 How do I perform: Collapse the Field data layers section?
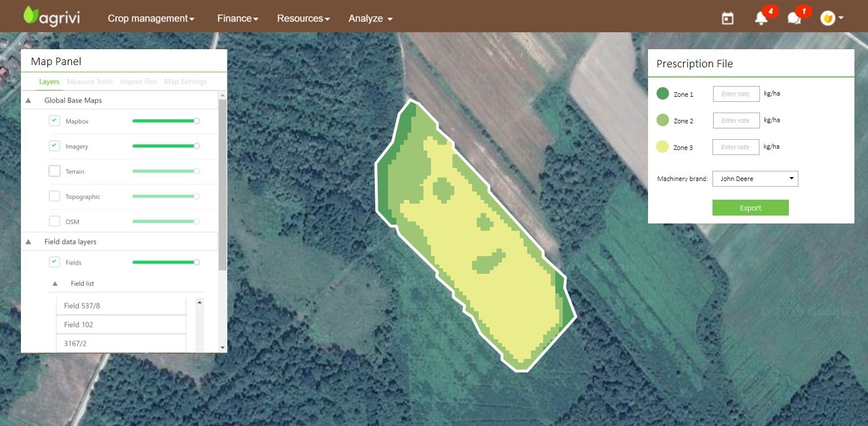pos(28,242)
